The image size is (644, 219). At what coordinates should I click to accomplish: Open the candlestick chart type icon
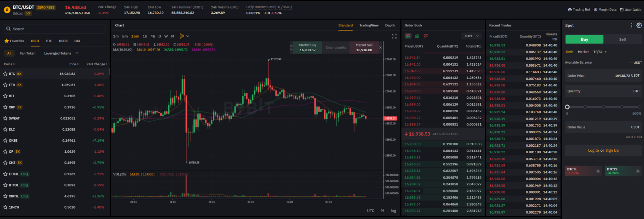click(182, 36)
